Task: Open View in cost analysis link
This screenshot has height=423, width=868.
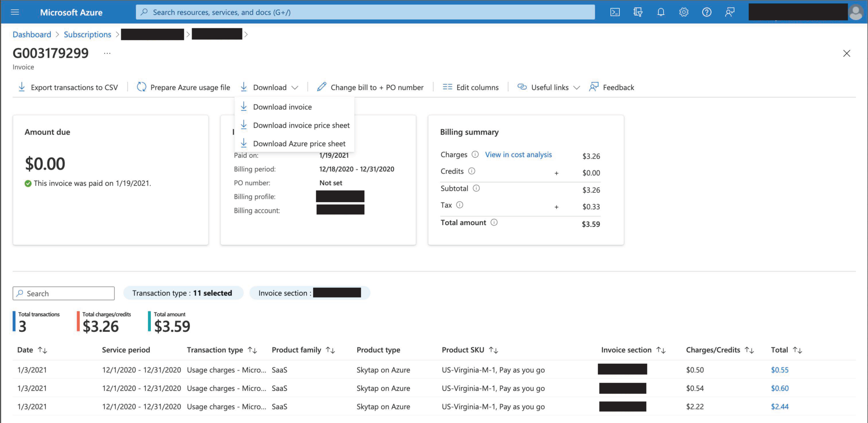Action: [x=518, y=154]
